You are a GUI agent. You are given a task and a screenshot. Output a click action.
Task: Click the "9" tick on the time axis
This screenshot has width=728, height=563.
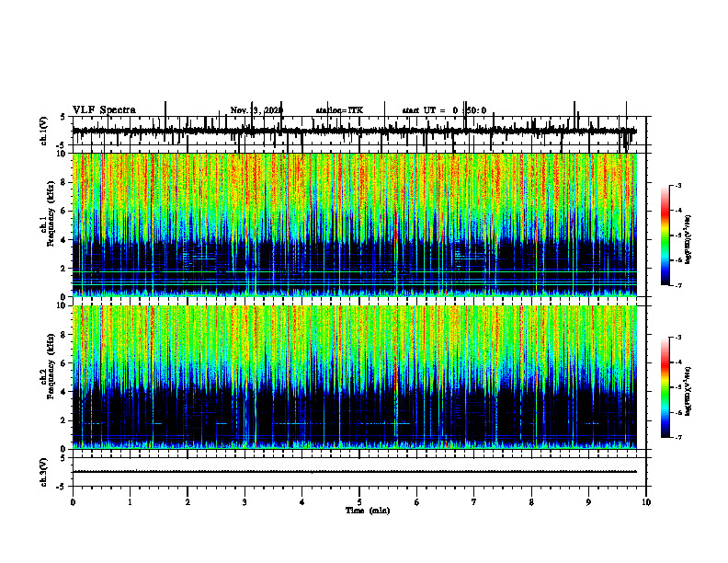[x=588, y=502]
